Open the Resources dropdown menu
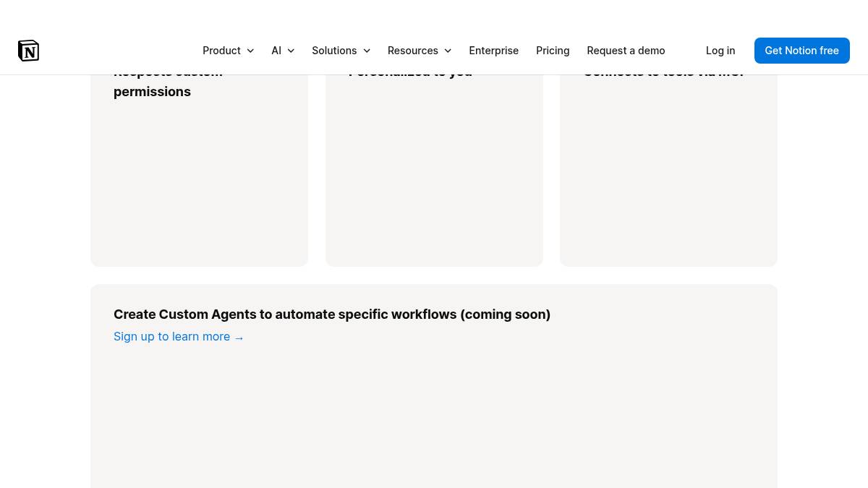The height and width of the screenshot is (488, 868). pos(412,51)
